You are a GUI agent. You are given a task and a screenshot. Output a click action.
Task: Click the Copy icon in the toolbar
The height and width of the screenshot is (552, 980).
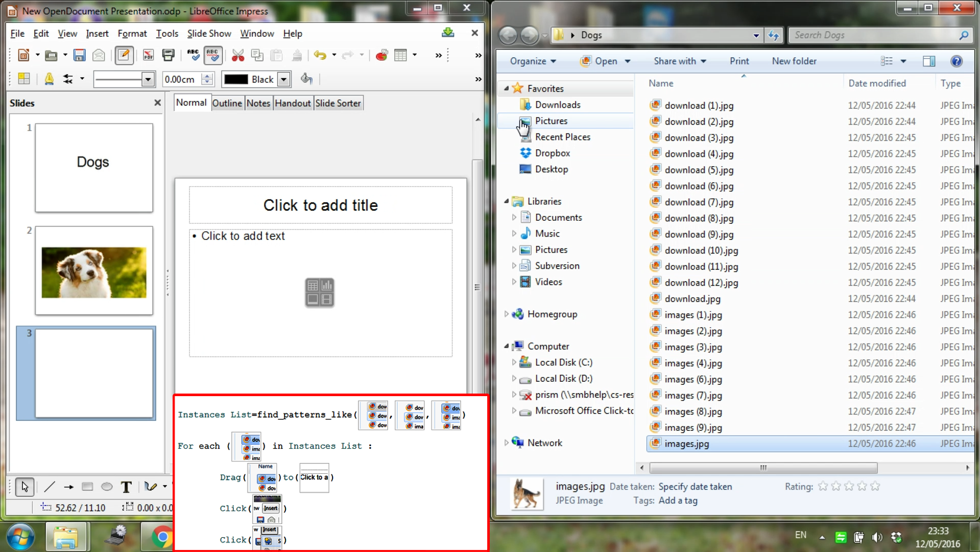(257, 55)
